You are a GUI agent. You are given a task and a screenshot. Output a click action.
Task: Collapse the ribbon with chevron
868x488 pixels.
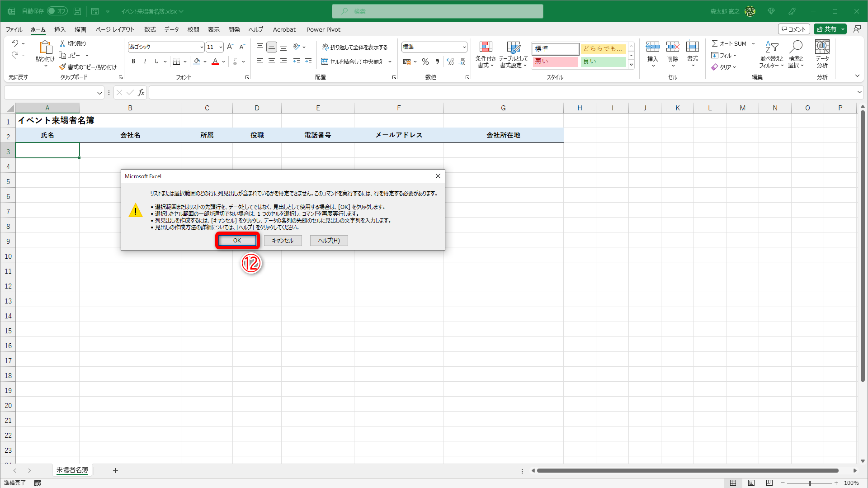pos(857,76)
